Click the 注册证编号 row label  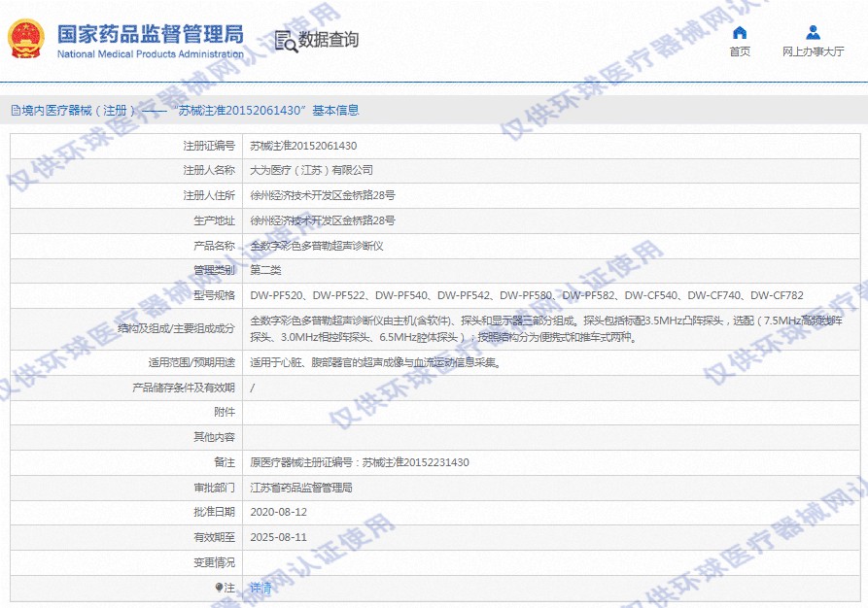[x=209, y=146]
